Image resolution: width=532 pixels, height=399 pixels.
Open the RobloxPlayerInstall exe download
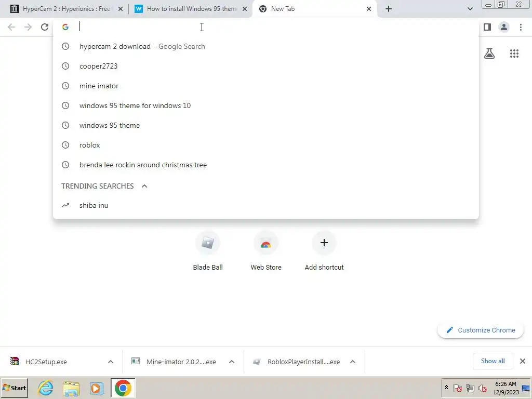(296, 362)
